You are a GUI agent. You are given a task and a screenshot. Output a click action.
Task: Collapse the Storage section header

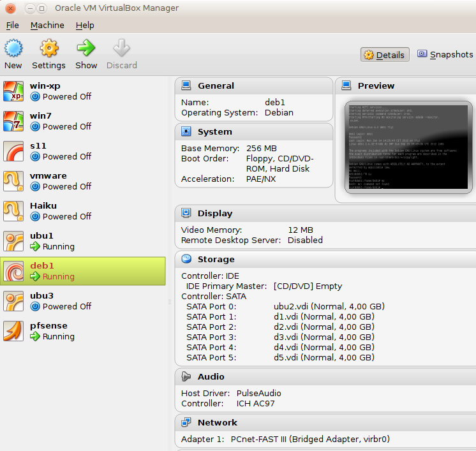pos(216,259)
